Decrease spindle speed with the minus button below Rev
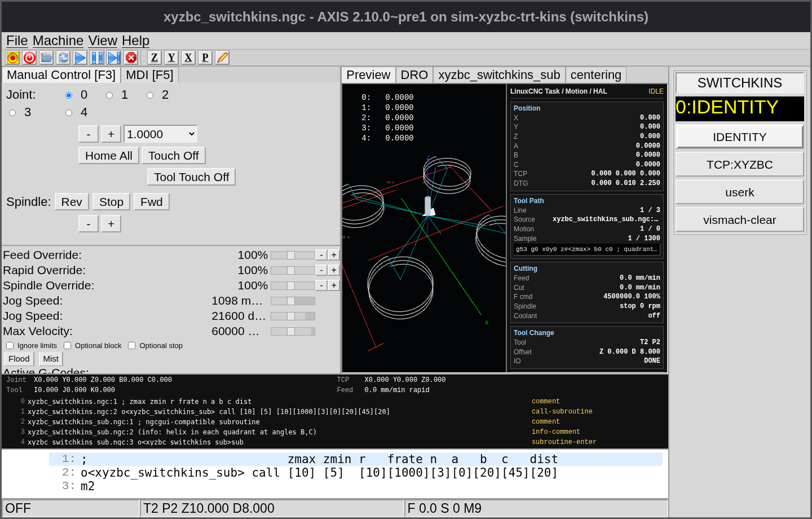812x519 pixels. click(x=89, y=224)
